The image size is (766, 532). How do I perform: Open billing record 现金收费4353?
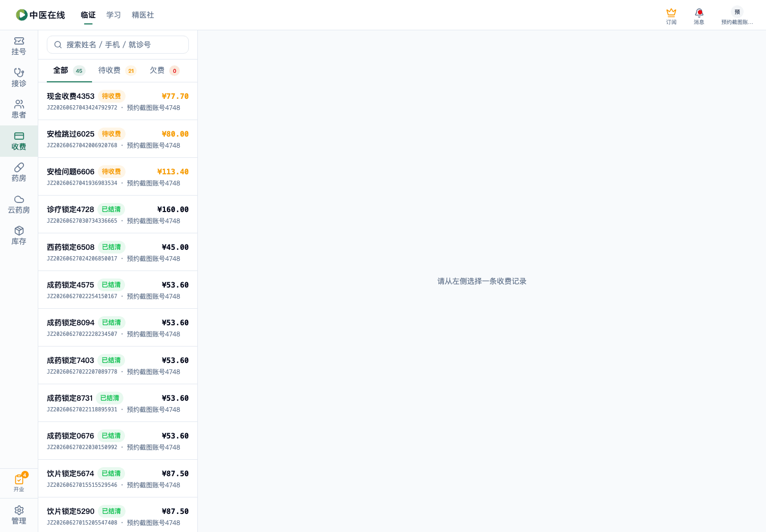pyautogui.click(x=118, y=101)
